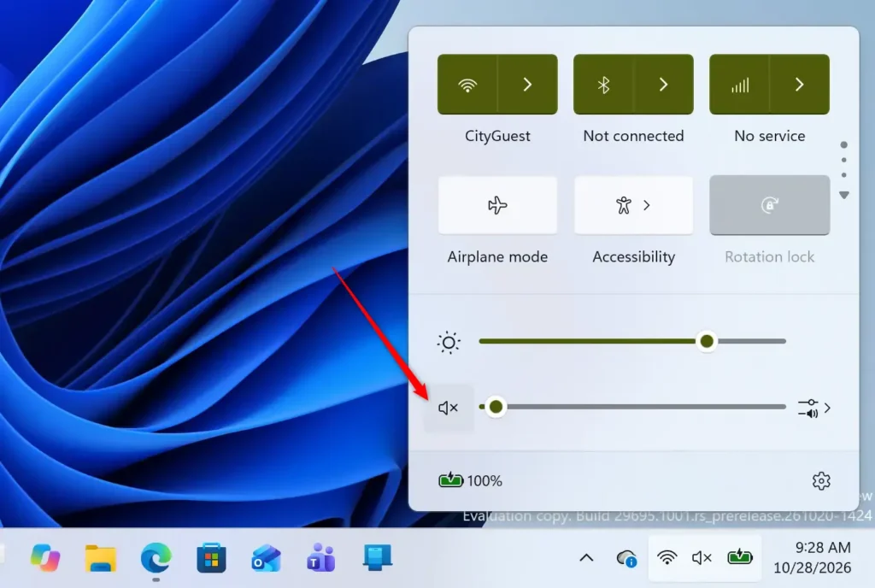Open Wi-Fi network list chevron

click(528, 85)
